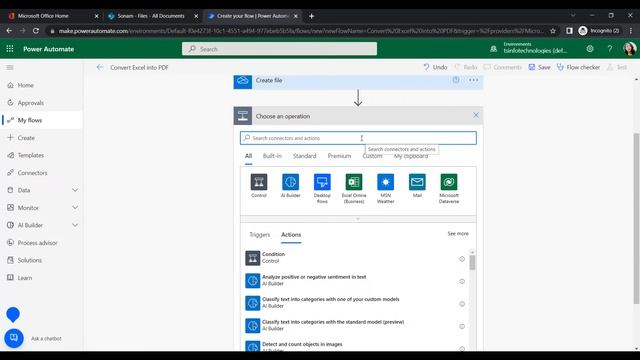This screenshot has height=360, width=640.
Task: Select the AI Builder connector icon
Action: [291, 182]
